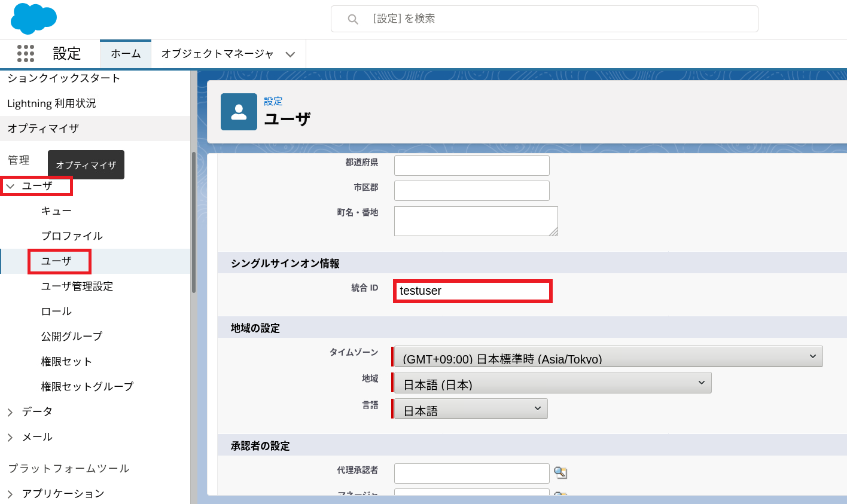This screenshot has width=847, height=504.
Task: Open the タイムゾーン dropdown
Action: click(x=608, y=357)
